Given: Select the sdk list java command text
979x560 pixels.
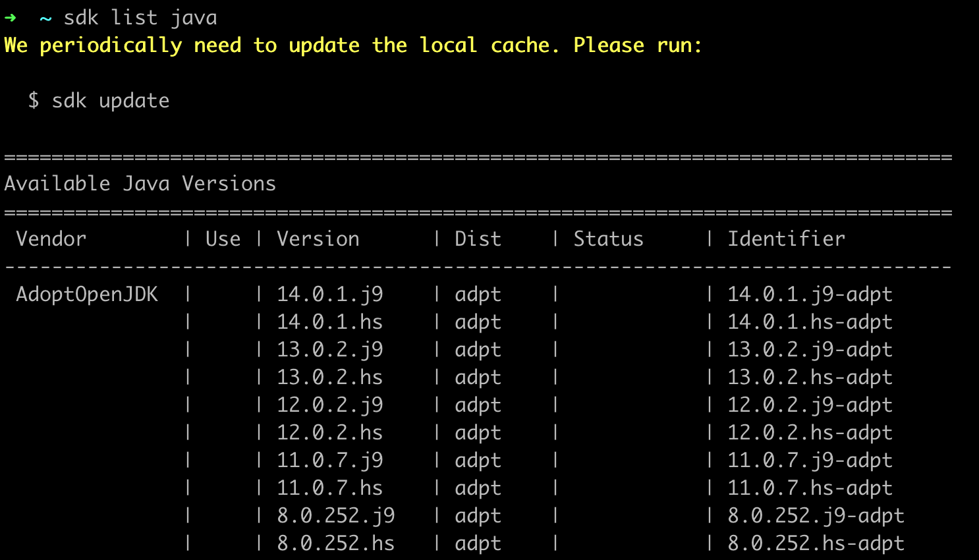Looking at the screenshot, I should pyautogui.click(x=140, y=17).
